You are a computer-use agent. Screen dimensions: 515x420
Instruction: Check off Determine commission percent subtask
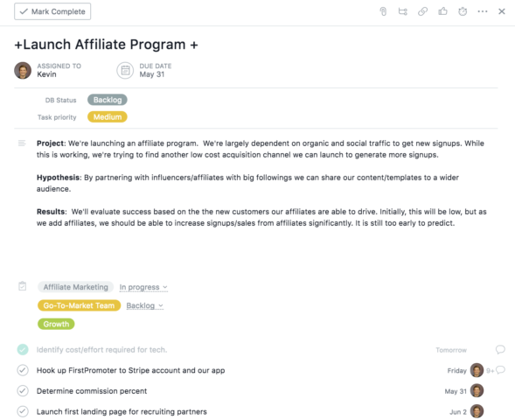pyautogui.click(x=23, y=391)
